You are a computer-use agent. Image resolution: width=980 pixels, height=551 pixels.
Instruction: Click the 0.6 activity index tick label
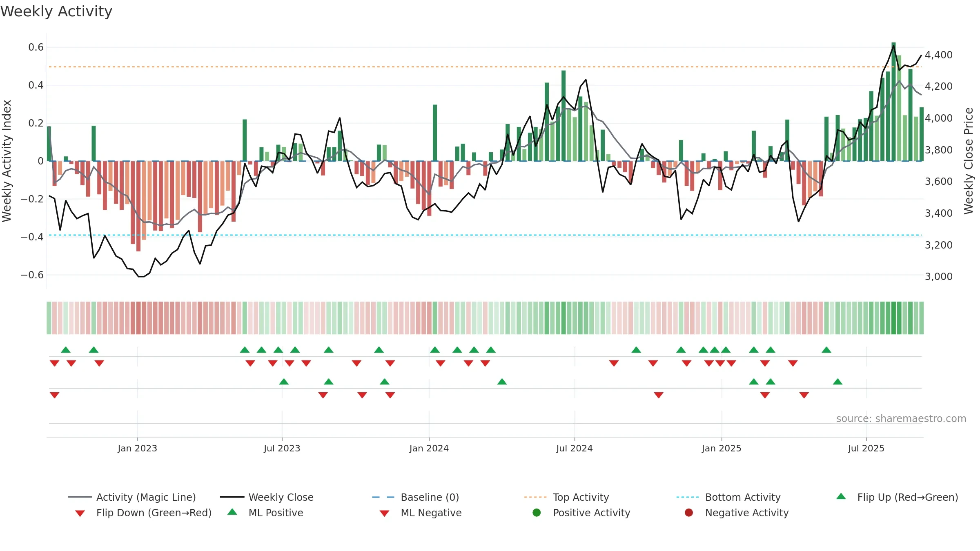[x=36, y=47]
